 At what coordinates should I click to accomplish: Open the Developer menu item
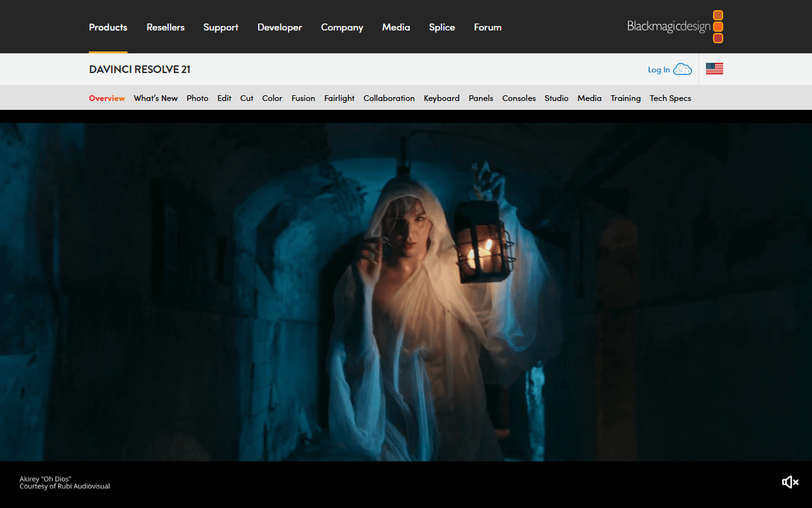[280, 27]
